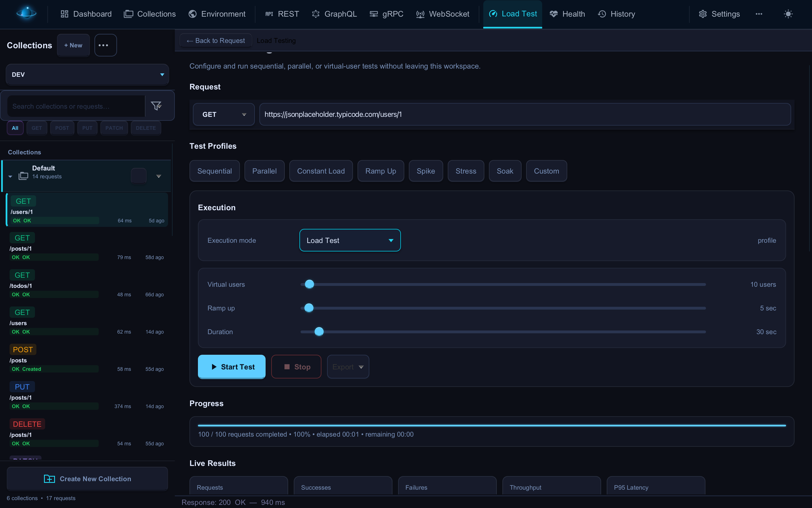
Task: Switch to the REST client
Action: (x=282, y=14)
